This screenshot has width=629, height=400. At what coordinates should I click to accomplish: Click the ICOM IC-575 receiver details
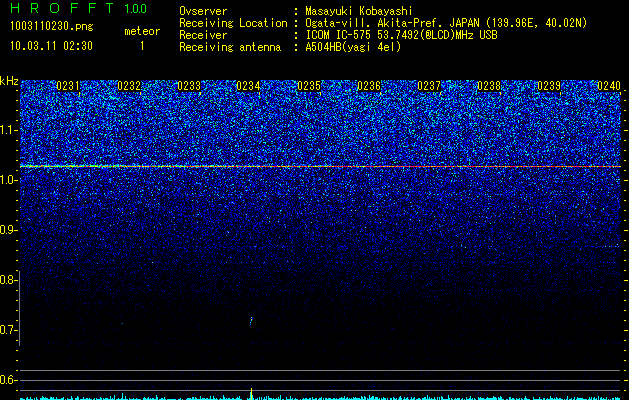[x=401, y=35]
